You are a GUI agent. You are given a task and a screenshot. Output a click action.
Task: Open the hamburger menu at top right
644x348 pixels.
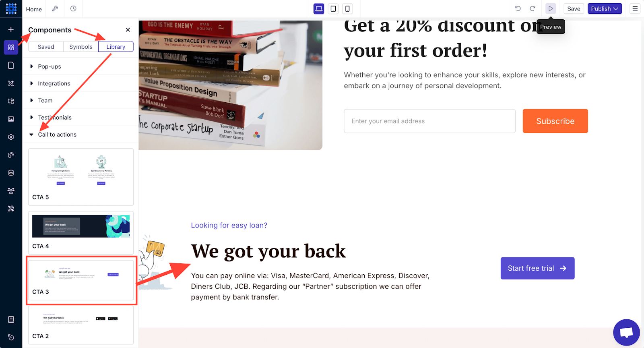[x=635, y=8]
